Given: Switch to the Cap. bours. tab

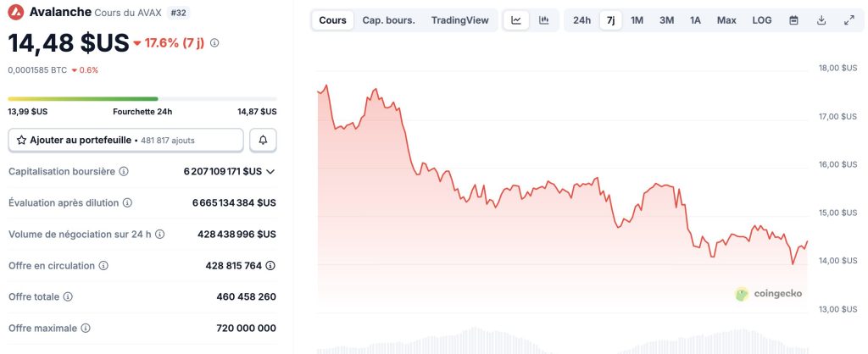Looking at the screenshot, I should pos(388,20).
